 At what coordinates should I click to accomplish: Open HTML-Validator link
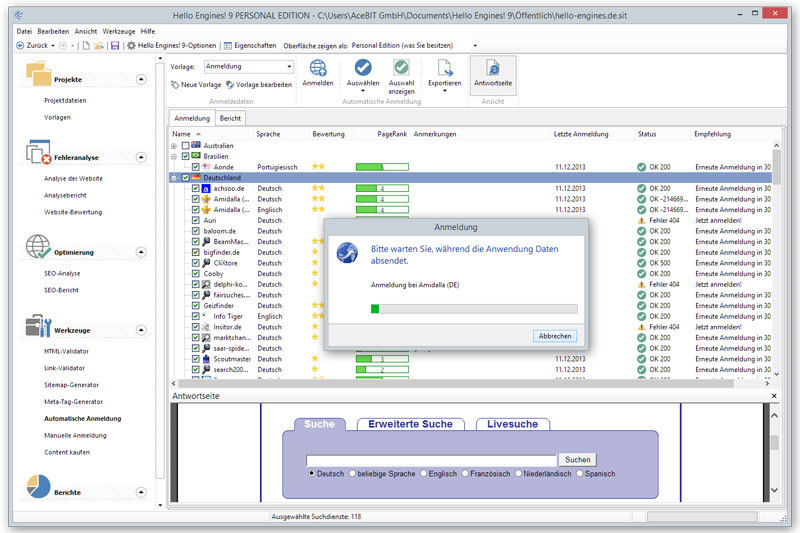pos(66,351)
